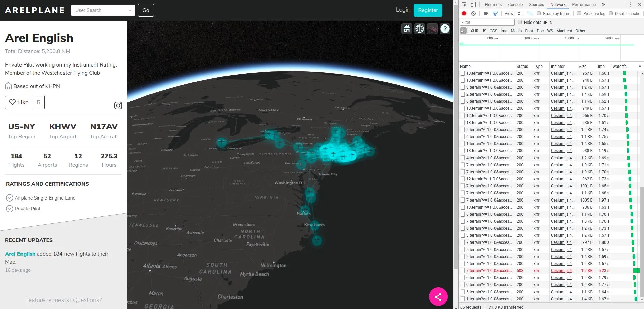This screenshot has height=309, width=644.
Task: Toggle the network overview view icon
Action: coord(530,13)
